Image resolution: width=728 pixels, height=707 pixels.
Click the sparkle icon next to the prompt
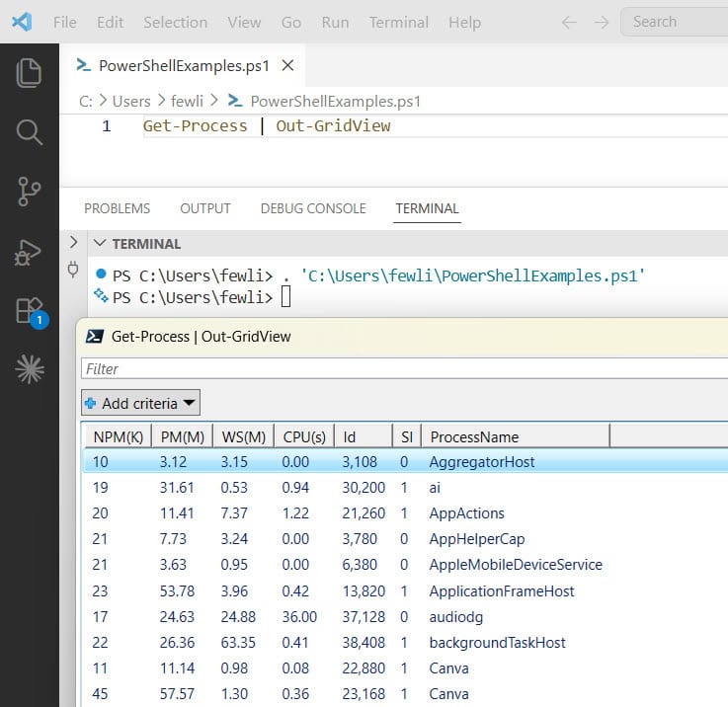coord(101,295)
